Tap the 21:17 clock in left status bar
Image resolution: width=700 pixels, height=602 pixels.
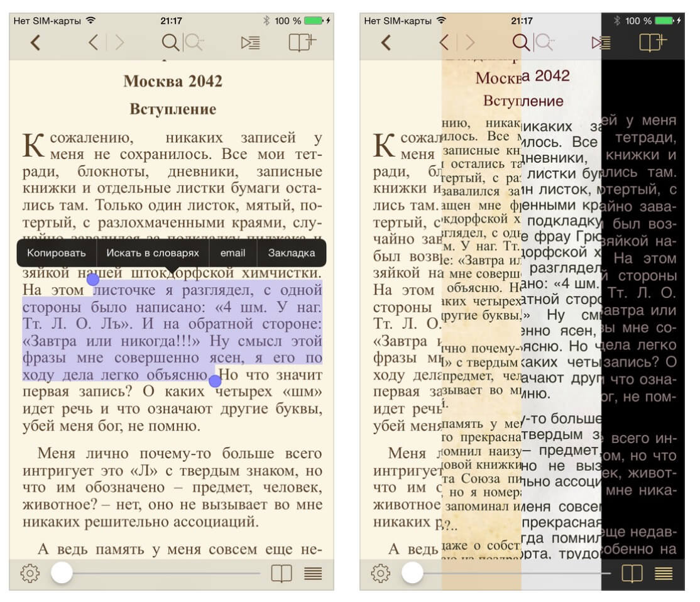[171, 21]
